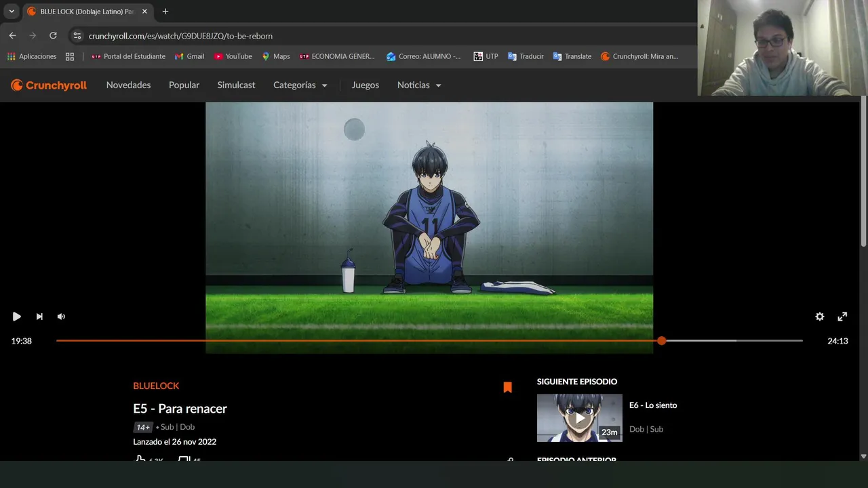Open the Juegos page

[x=365, y=85]
